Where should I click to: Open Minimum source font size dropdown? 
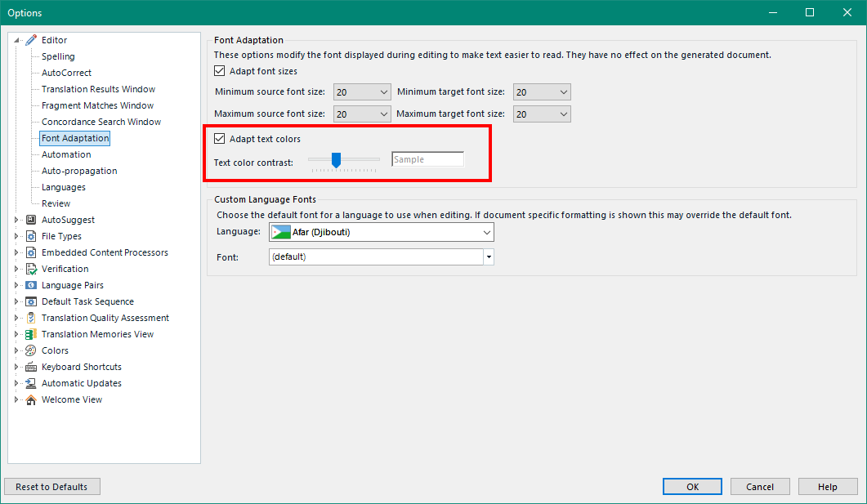[362, 92]
